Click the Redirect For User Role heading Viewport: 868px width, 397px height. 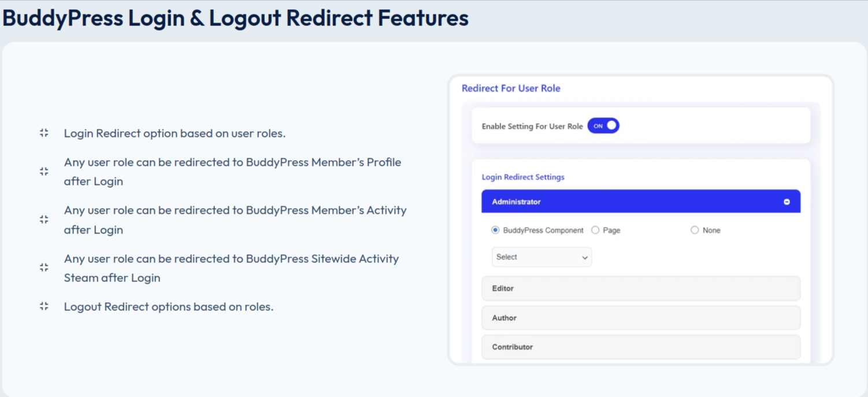[x=511, y=88]
